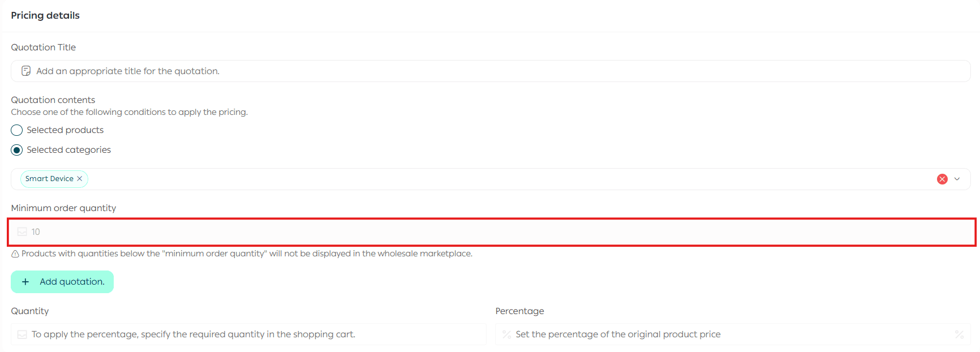Click the note icon in Quotation Title field

[x=26, y=71]
